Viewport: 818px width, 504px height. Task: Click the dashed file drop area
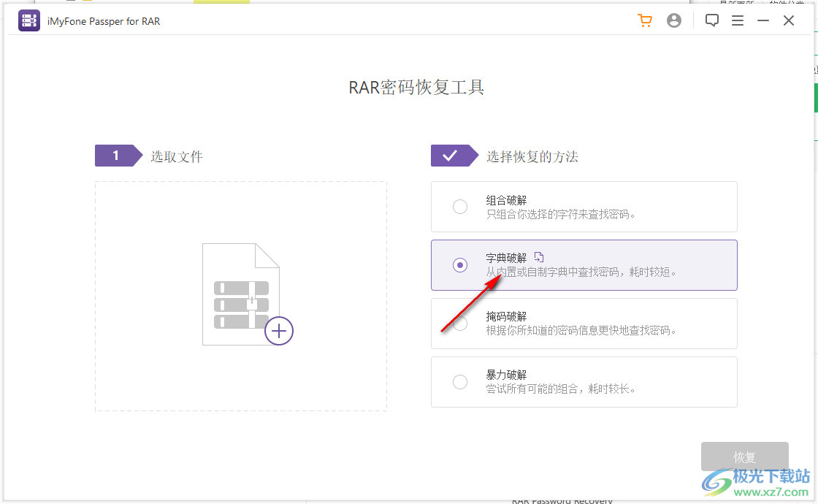pyautogui.click(x=241, y=297)
